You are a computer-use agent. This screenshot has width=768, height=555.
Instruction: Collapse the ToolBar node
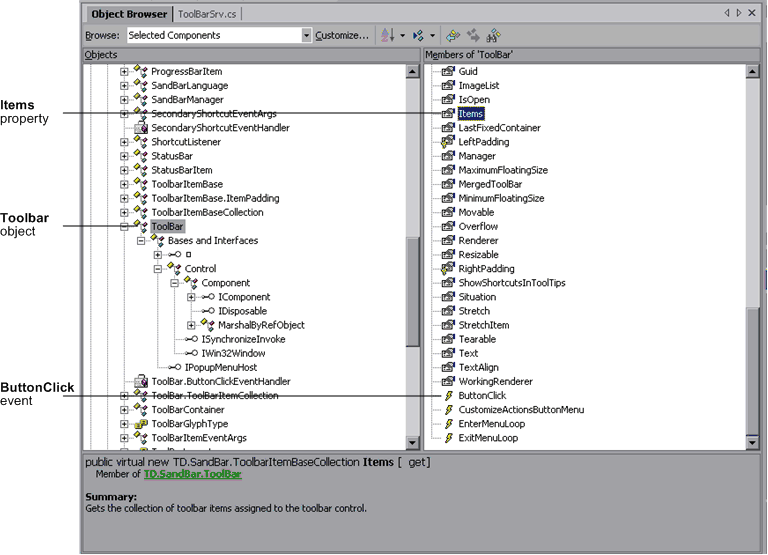click(x=124, y=227)
